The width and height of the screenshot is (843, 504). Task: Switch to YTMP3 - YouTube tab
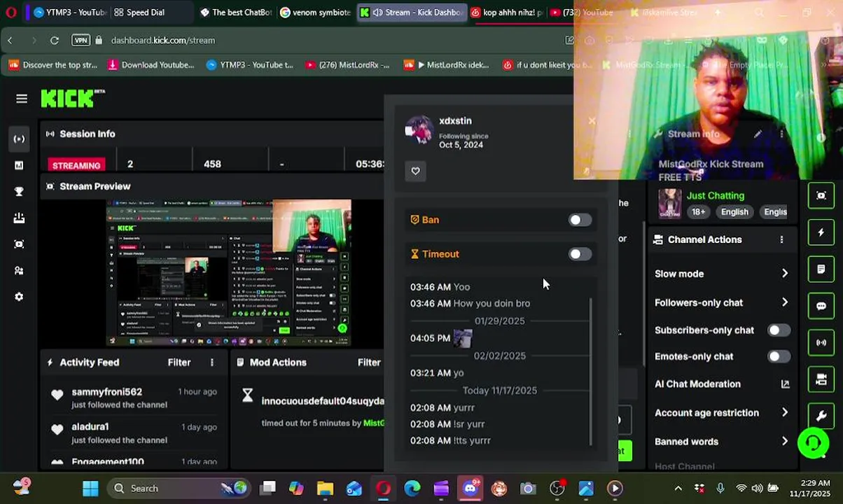tap(68, 13)
